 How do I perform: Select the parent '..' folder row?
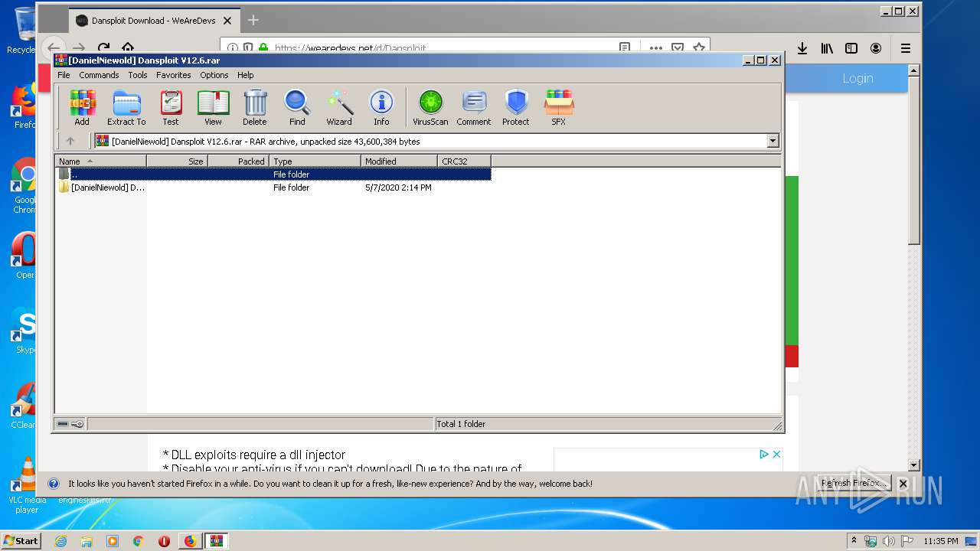tap(273, 174)
